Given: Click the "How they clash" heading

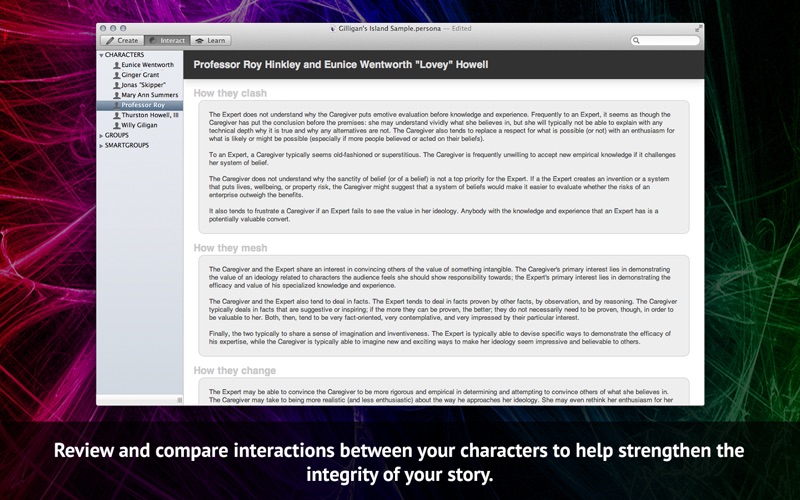Looking at the screenshot, I should (230, 93).
